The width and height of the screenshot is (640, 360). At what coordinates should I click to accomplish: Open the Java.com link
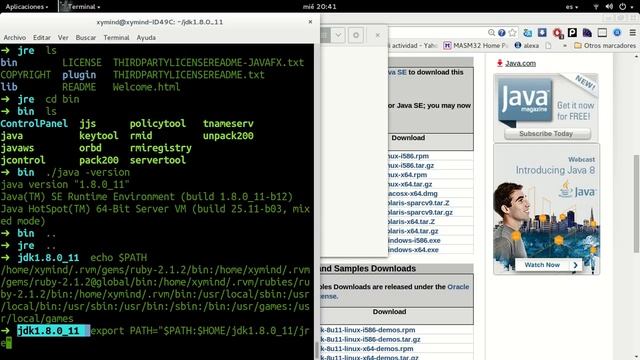[x=520, y=63]
